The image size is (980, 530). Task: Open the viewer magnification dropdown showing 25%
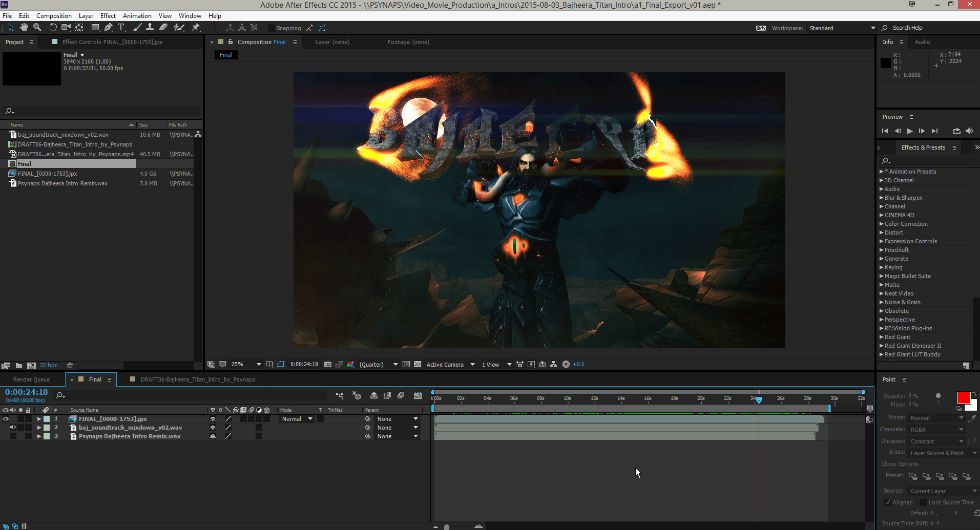click(x=246, y=365)
